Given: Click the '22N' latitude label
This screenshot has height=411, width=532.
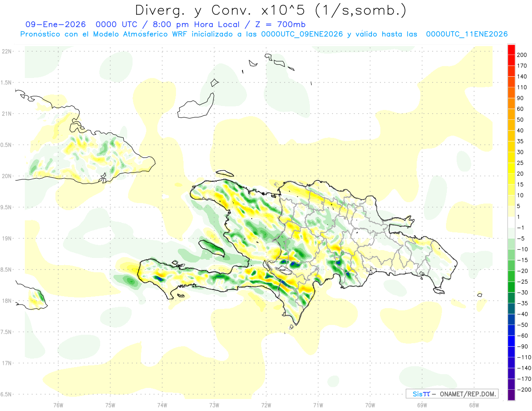Looking at the screenshot, I should pos(6,51).
